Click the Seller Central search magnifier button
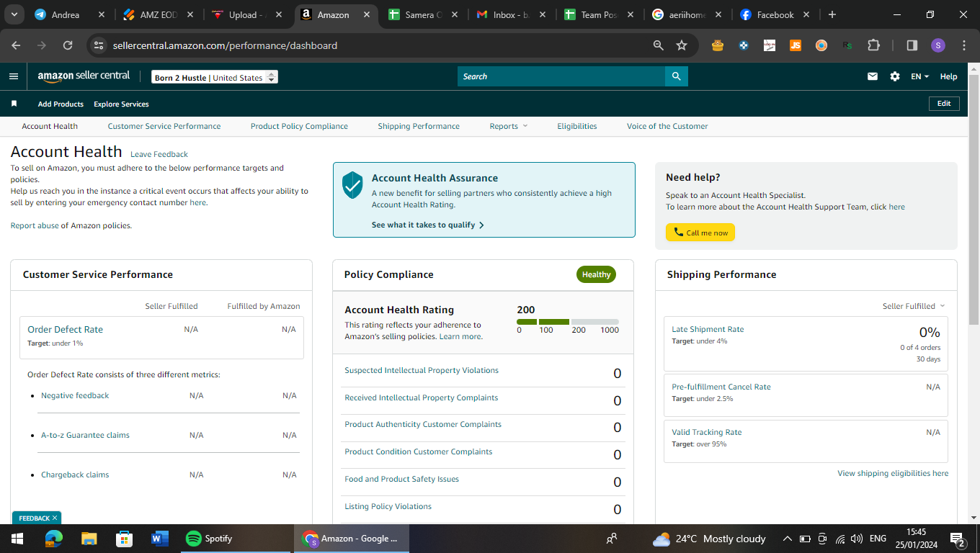The image size is (980, 553). click(676, 76)
